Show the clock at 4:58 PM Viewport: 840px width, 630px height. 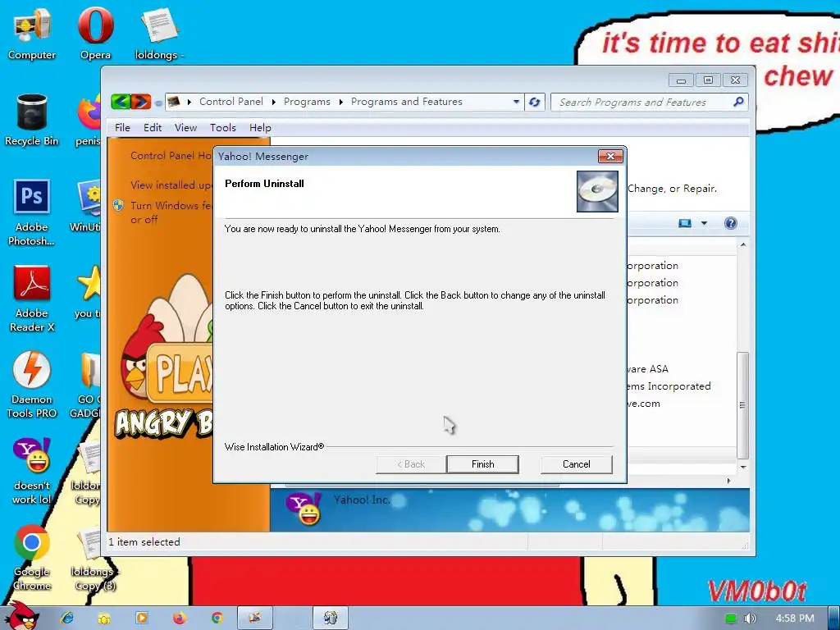pyautogui.click(x=795, y=619)
